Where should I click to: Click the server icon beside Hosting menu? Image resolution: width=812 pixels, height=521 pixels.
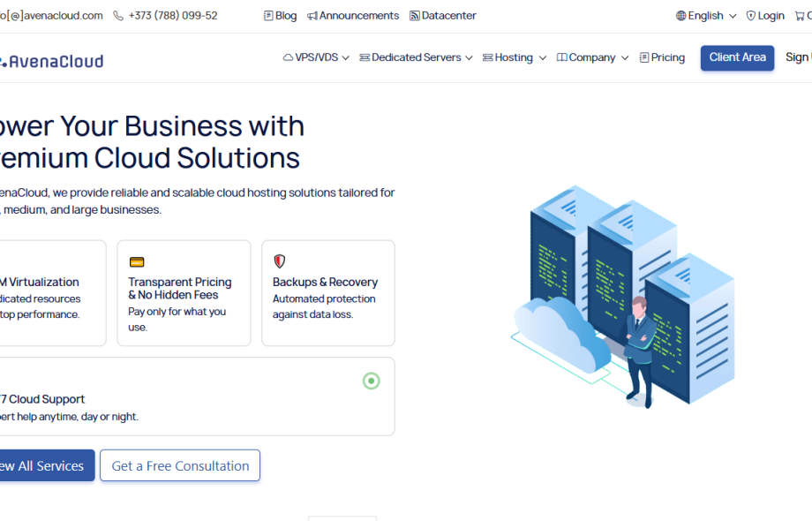[489, 57]
